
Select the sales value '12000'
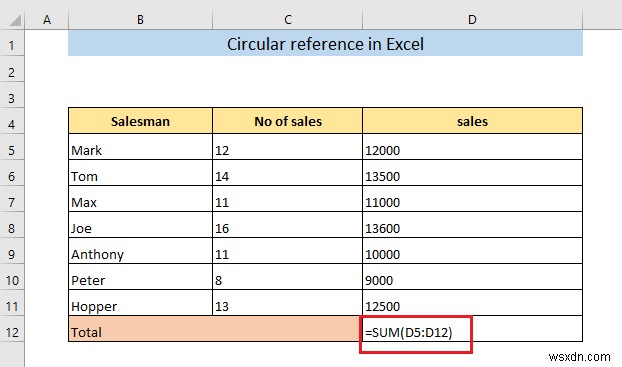point(472,147)
